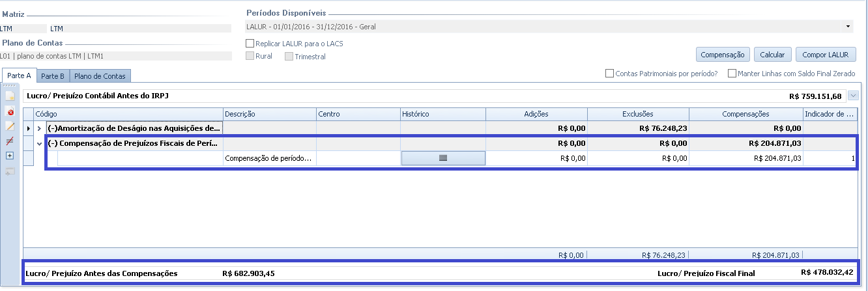This screenshot has width=868, height=291.
Task: Click the pencil edit icon in left toolbar
Action: click(x=10, y=126)
